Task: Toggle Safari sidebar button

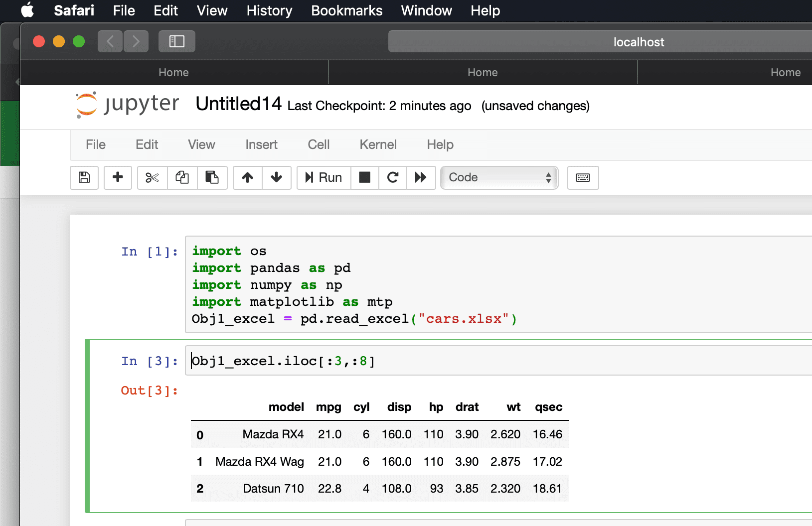Action: (x=177, y=41)
